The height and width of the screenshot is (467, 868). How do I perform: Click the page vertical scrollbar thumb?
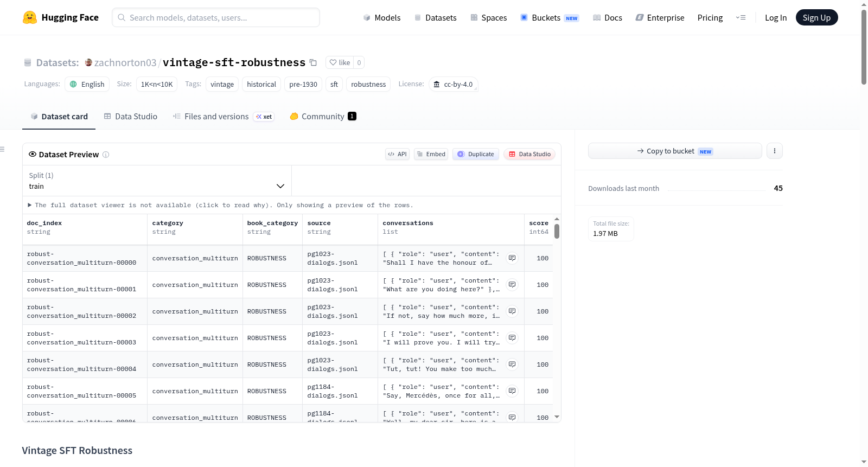click(864, 47)
